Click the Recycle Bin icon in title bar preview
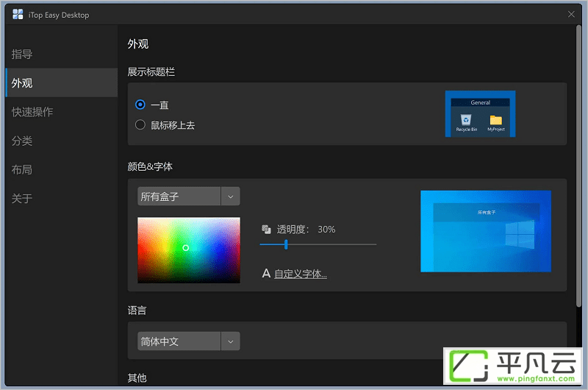588x390 pixels. 466,120
